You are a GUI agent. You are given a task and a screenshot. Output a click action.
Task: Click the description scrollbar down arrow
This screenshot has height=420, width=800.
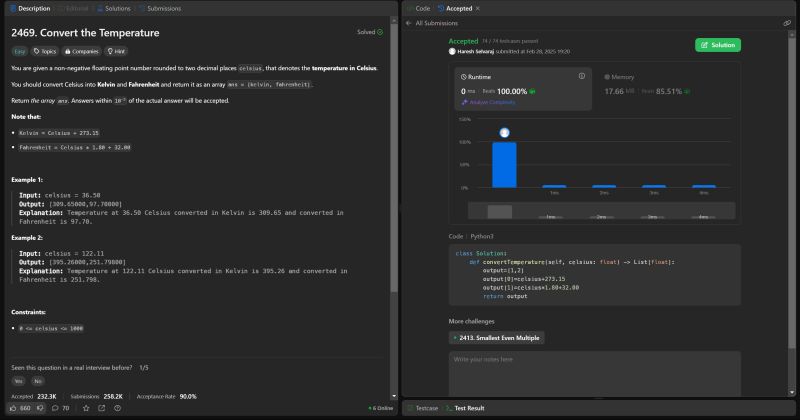tap(393, 396)
